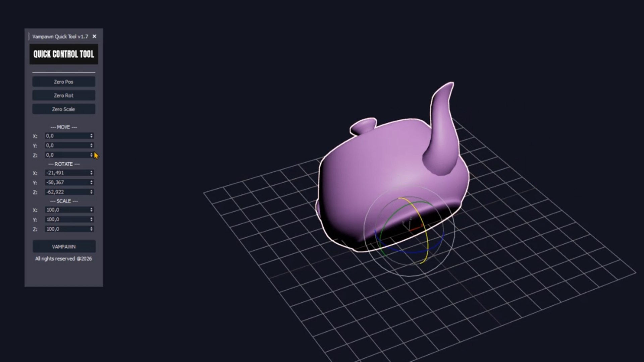Click the Scale Z spinner arrows

pos(91,229)
